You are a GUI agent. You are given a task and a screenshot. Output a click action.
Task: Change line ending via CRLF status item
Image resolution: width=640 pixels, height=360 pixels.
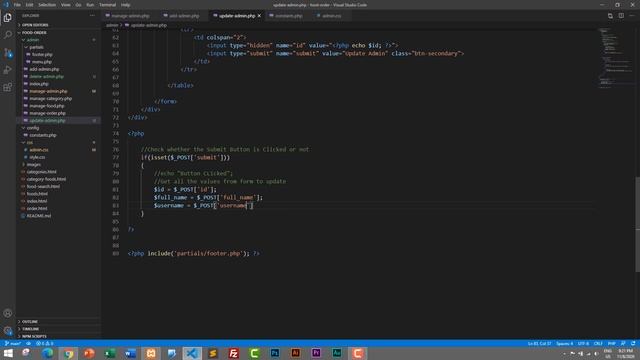pyautogui.click(x=598, y=343)
